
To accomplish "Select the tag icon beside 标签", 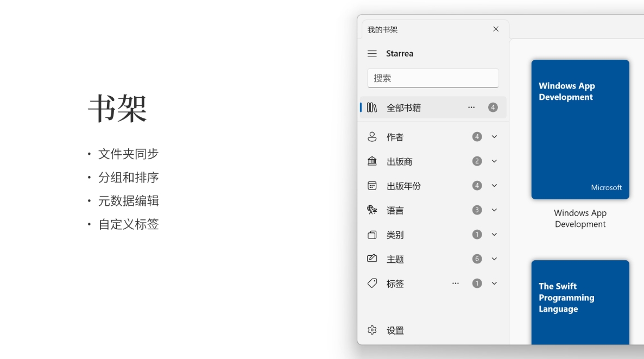I will coord(372,283).
